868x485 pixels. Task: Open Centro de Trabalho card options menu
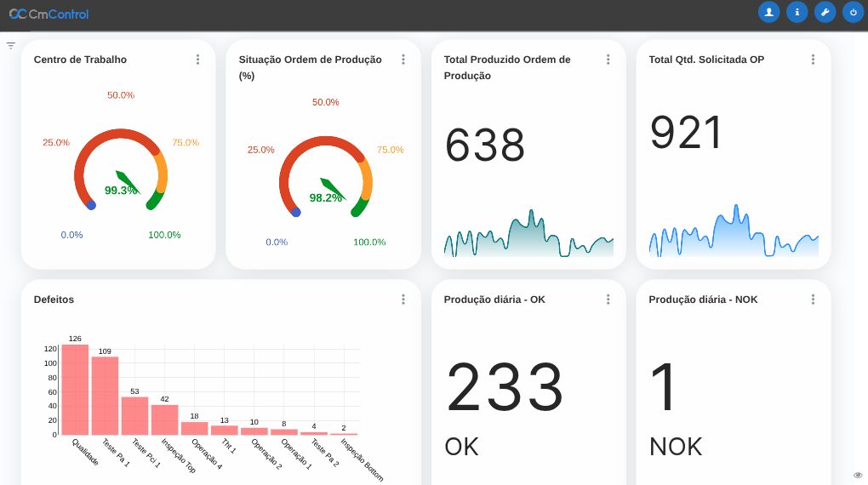tap(197, 60)
